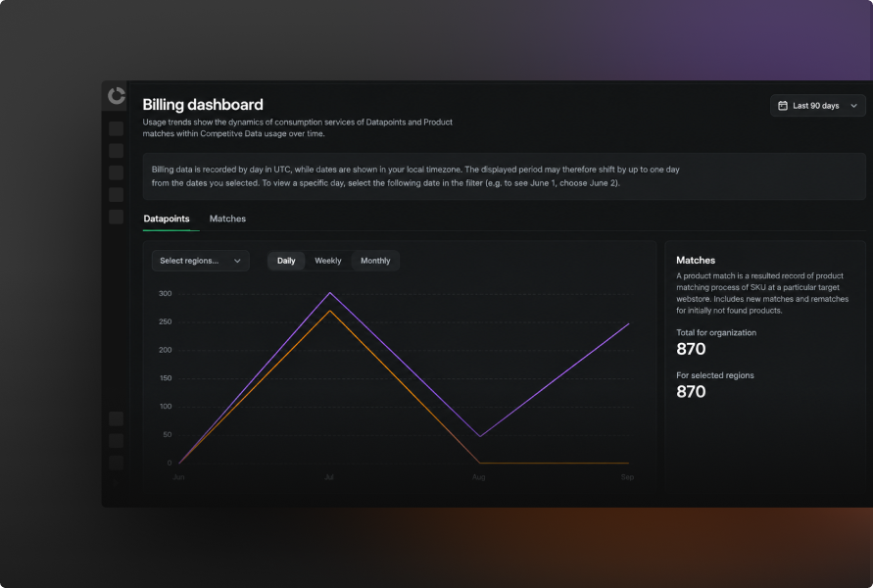This screenshot has width=873, height=588.
Task: Select the Weekly granularity option
Action: click(328, 261)
